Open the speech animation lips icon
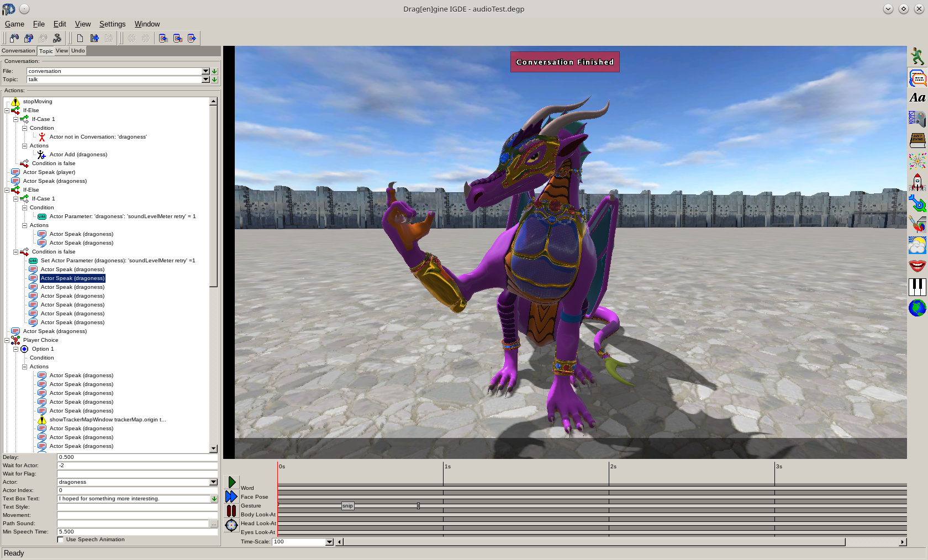928x560 pixels. click(917, 266)
